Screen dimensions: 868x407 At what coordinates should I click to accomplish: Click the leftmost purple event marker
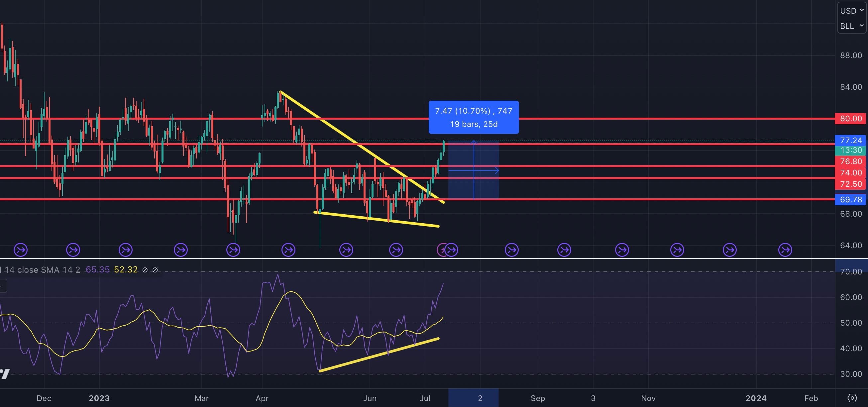pyautogui.click(x=21, y=250)
